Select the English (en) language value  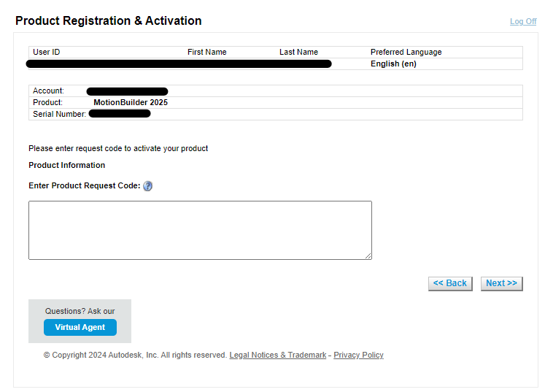coord(393,64)
